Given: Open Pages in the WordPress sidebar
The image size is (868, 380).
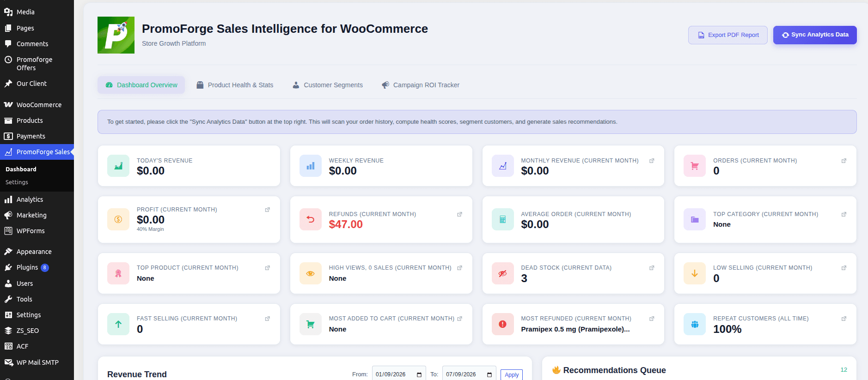Looking at the screenshot, I should tap(37, 28).
